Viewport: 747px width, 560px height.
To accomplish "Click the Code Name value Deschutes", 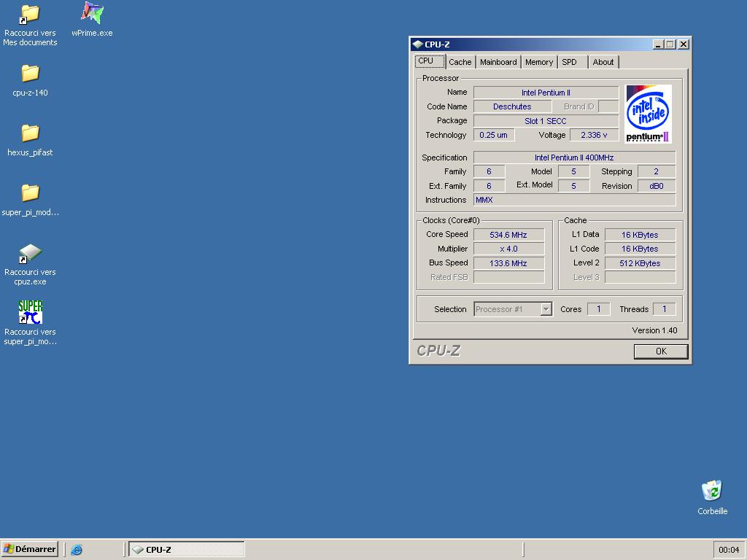I will [512, 106].
